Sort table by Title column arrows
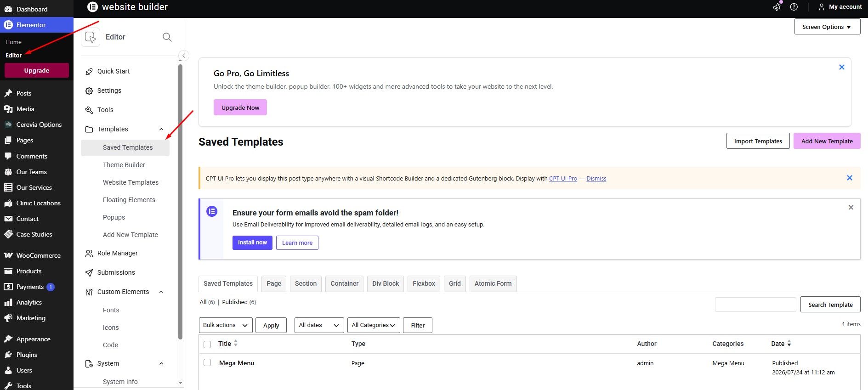 236,343
